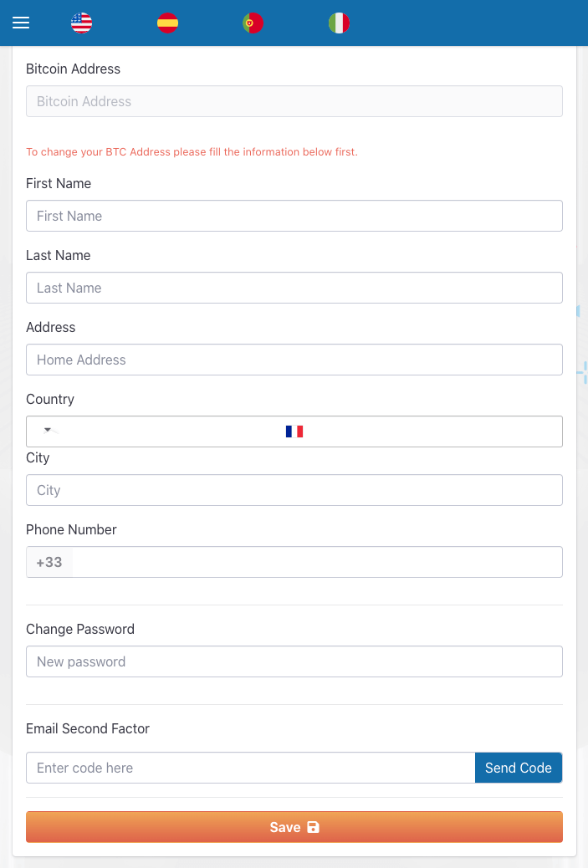588x868 pixels.
Task: Expand the country selector caret arrow
Action: pyautogui.click(x=46, y=429)
